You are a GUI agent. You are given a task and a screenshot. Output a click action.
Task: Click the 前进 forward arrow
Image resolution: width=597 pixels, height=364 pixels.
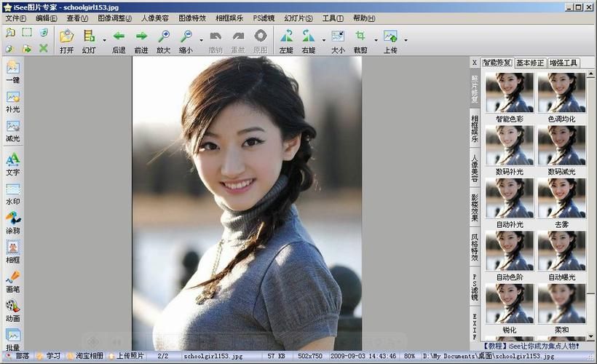click(x=141, y=40)
